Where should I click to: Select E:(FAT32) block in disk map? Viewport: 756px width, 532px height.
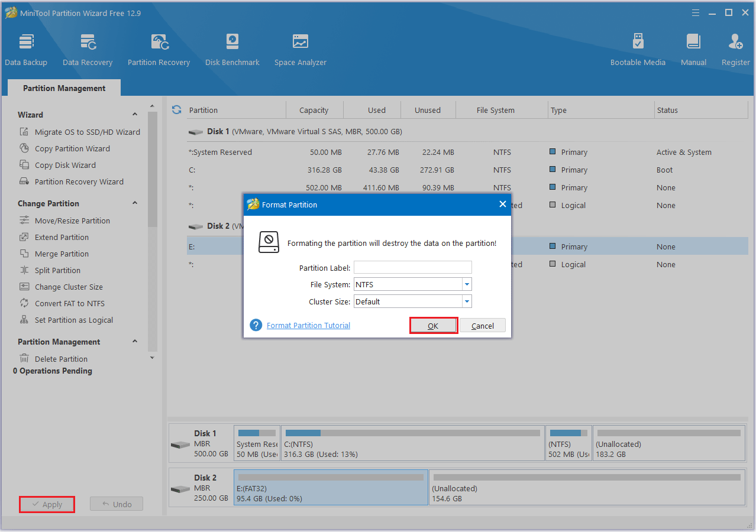pos(331,488)
